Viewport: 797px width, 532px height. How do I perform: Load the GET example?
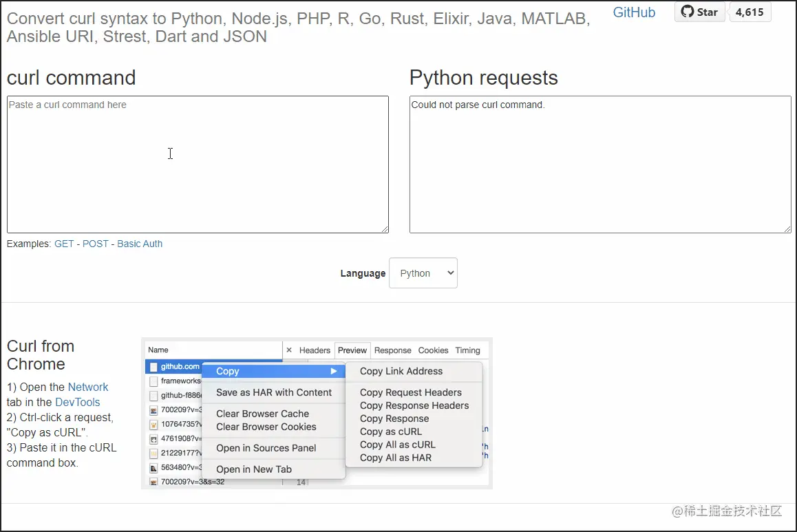tap(64, 244)
